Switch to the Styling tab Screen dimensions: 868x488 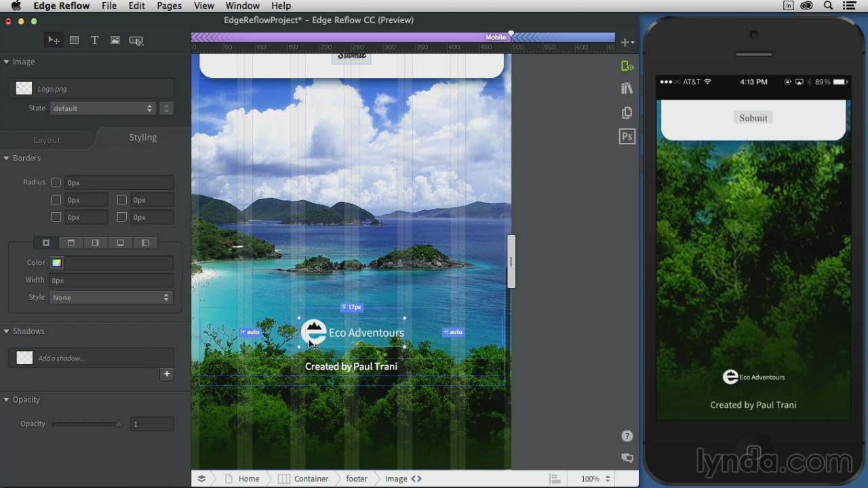[x=143, y=138]
